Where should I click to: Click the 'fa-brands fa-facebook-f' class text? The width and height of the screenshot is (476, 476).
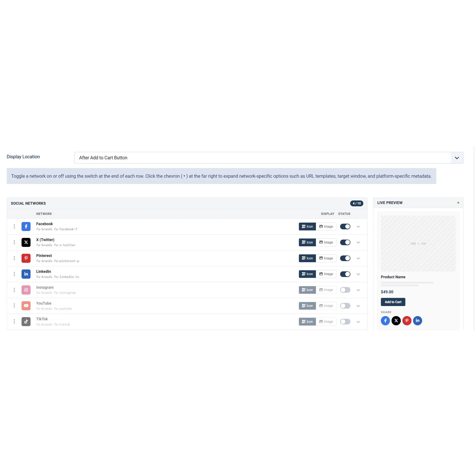[57, 229]
